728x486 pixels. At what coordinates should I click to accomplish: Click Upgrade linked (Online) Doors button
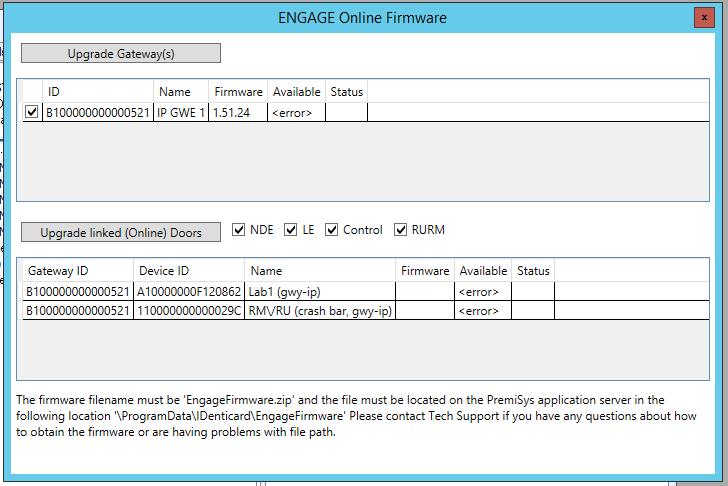tap(121, 232)
